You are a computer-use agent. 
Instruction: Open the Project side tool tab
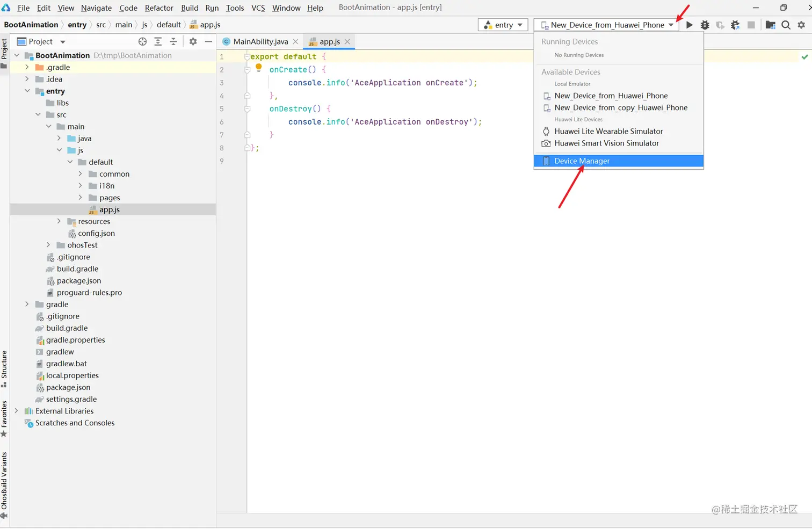[x=4, y=53]
